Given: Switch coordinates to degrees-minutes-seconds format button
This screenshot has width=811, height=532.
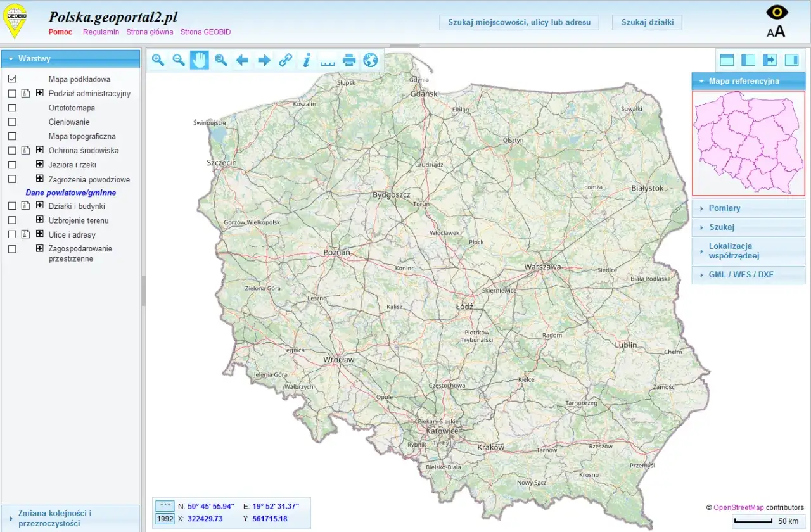Looking at the screenshot, I should click(x=165, y=506).
